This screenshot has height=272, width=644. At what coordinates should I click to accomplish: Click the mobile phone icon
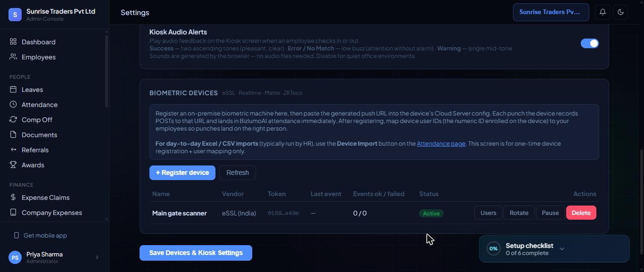pyautogui.click(x=17, y=235)
